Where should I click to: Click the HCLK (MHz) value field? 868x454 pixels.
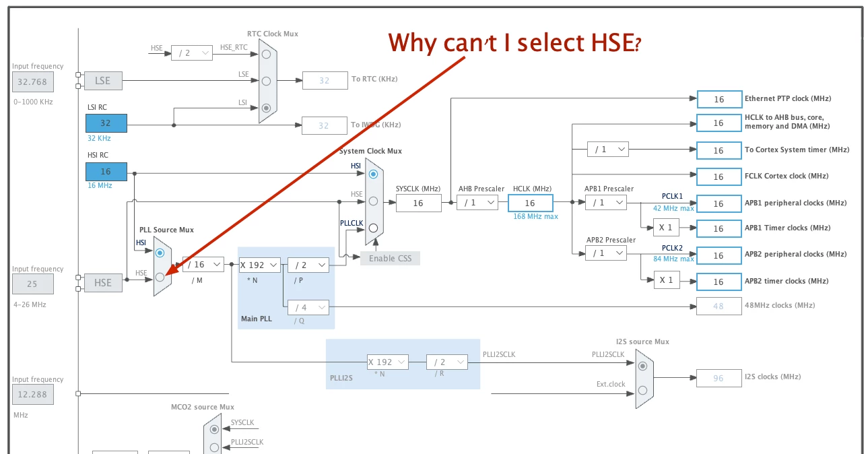point(531,203)
